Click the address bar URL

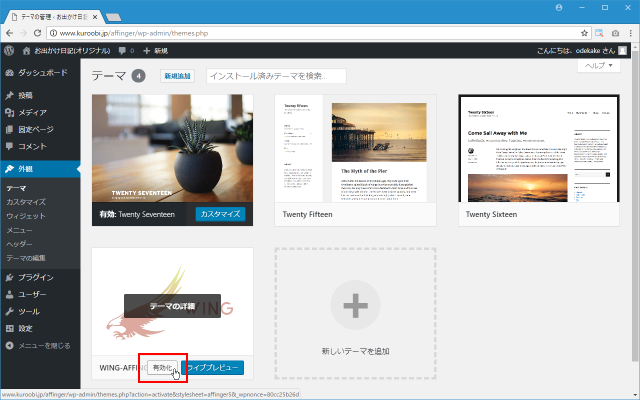pos(134,33)
